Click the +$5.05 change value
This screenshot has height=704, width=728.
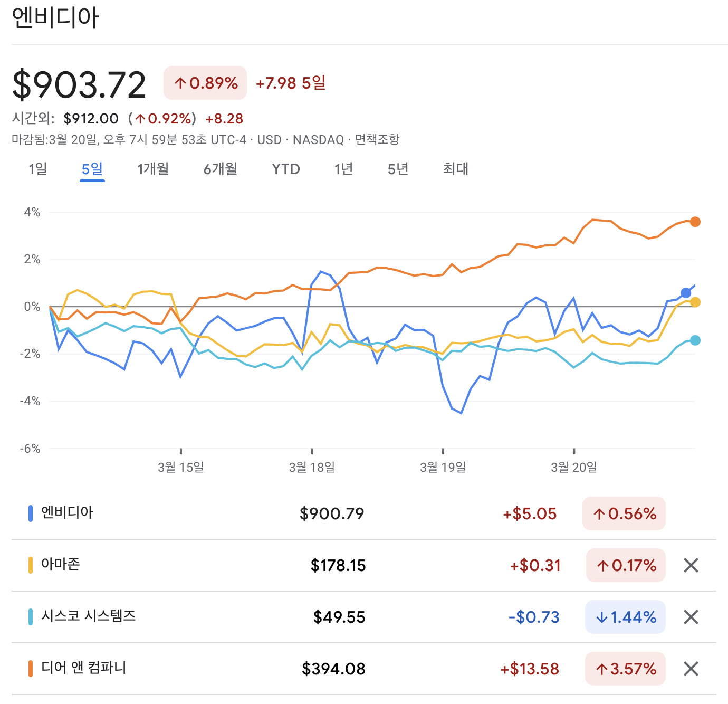pyautogui.click(x=530, y=513)
